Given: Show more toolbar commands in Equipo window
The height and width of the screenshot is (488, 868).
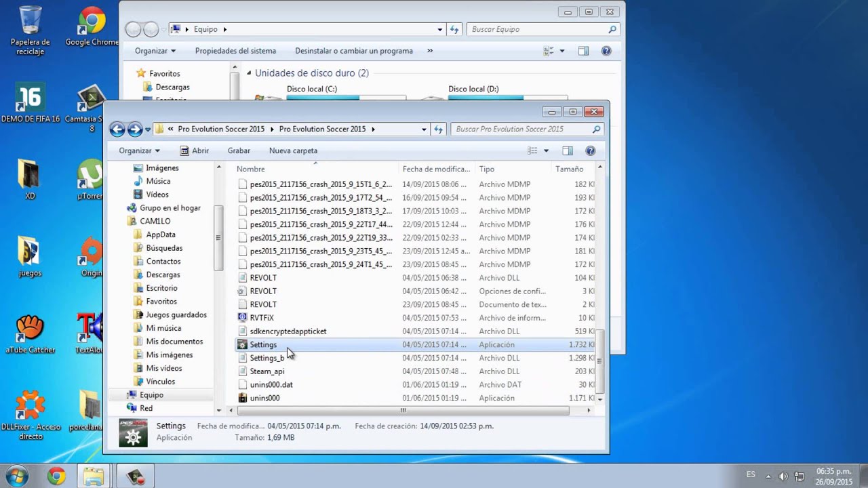Looking at the screenshot, I should 429,51.
